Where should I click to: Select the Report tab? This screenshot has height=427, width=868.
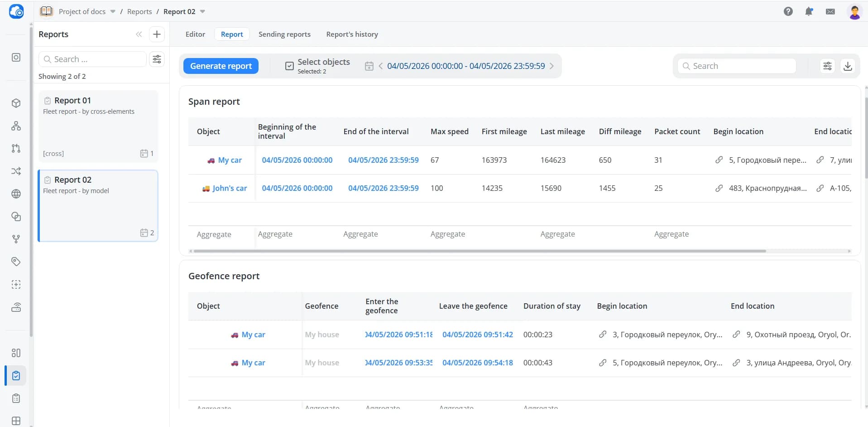pos(232,34)
